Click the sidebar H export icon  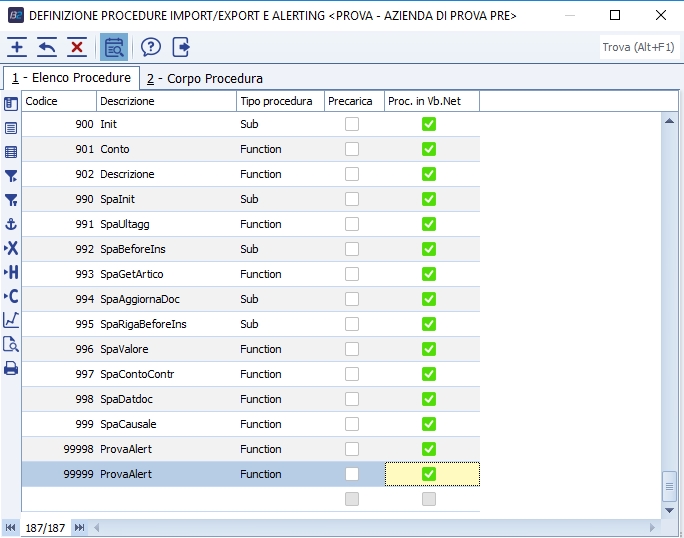point(11,272)
